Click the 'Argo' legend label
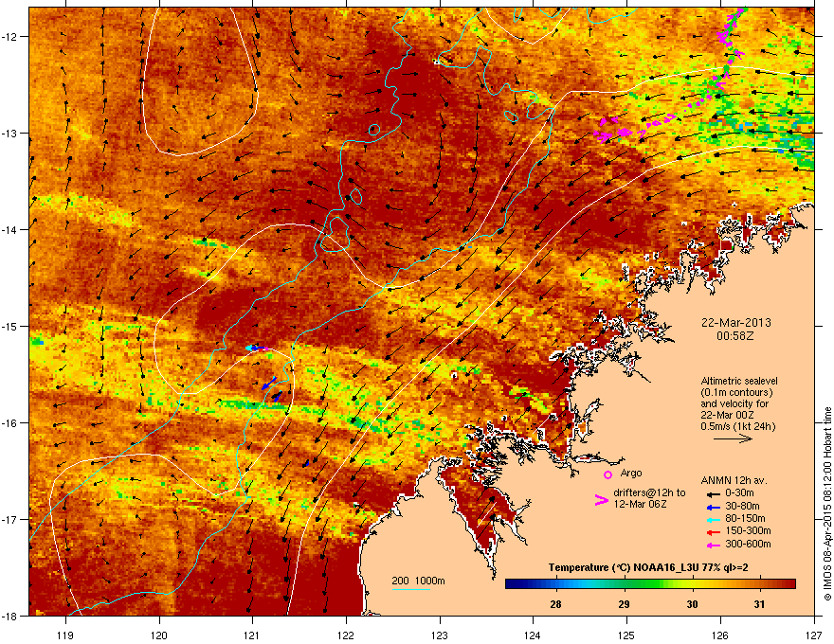 631,473
